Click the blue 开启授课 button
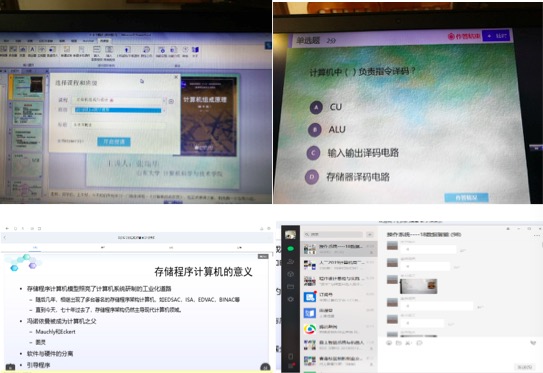 coord(114,142)
